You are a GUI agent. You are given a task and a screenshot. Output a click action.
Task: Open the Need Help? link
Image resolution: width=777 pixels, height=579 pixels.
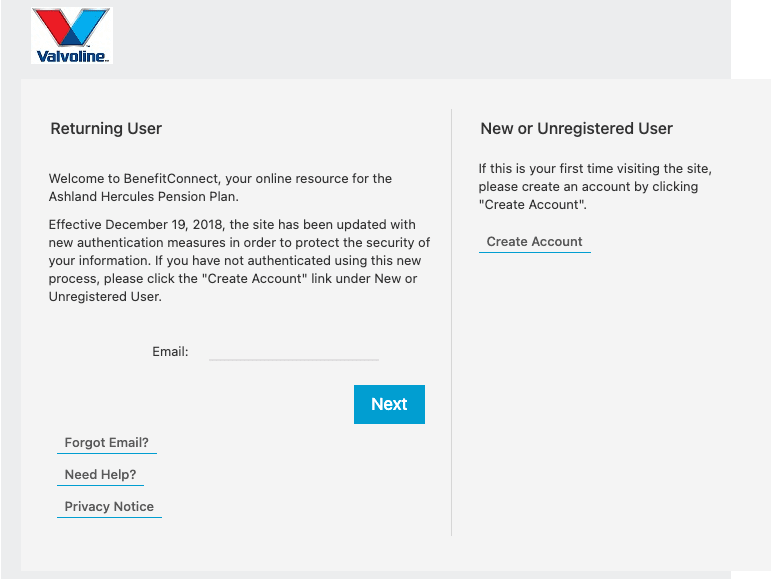click(100, 475)
